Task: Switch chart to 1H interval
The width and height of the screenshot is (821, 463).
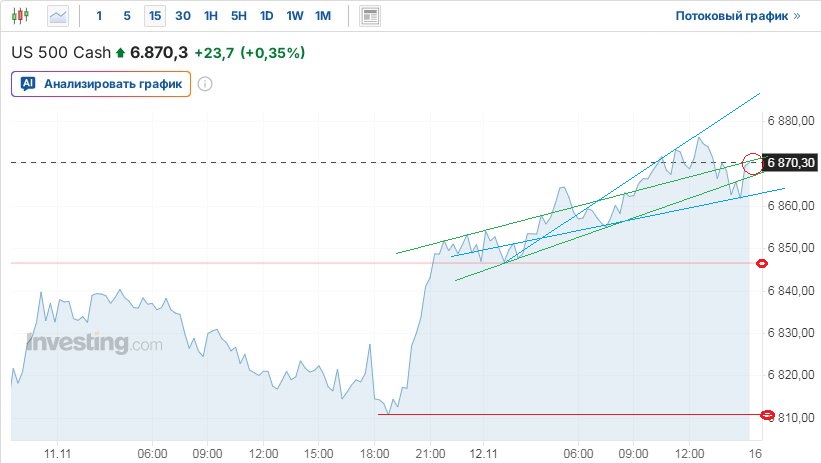Action: point(210,16)
